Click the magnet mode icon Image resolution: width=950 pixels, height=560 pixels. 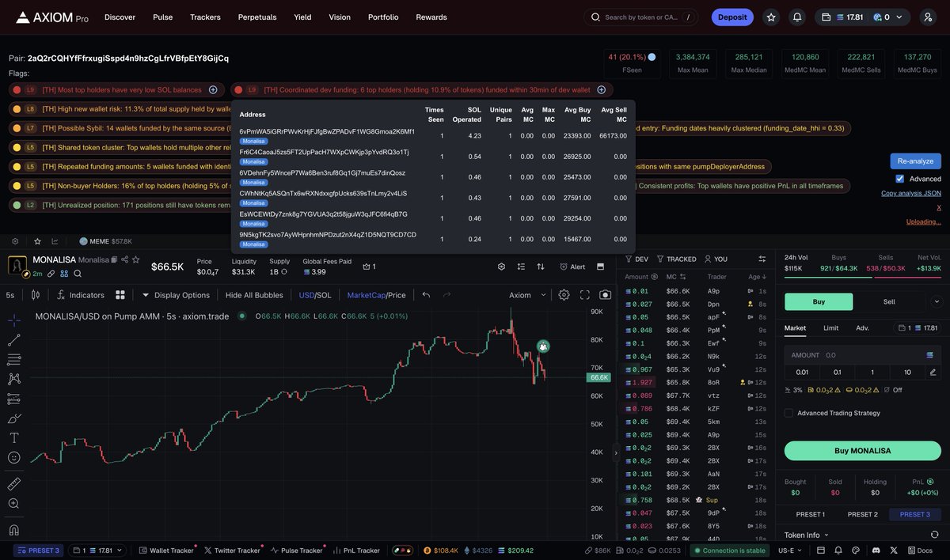click(13, 530)
